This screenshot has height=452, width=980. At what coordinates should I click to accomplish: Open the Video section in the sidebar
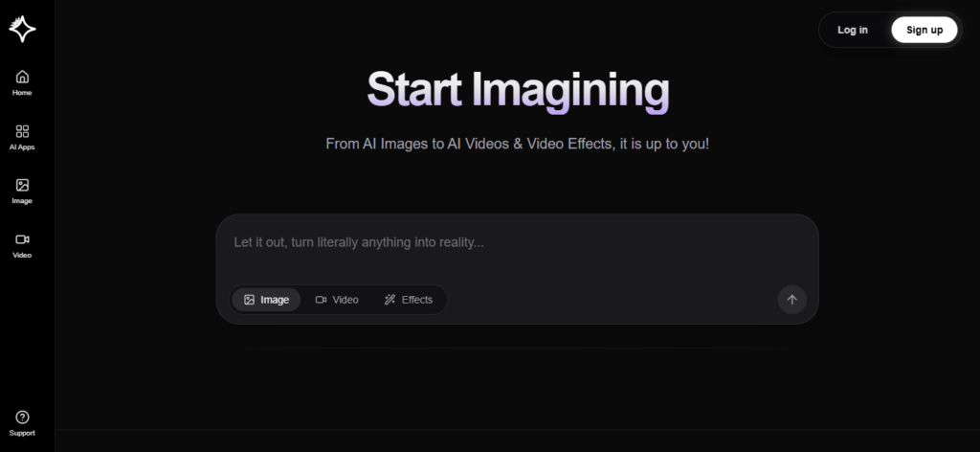tap(22, 246)
